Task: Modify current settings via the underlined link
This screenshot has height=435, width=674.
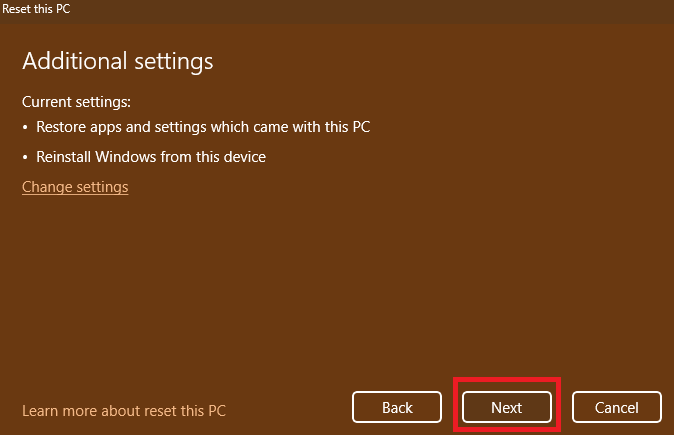Action: [x=75, y=187]
